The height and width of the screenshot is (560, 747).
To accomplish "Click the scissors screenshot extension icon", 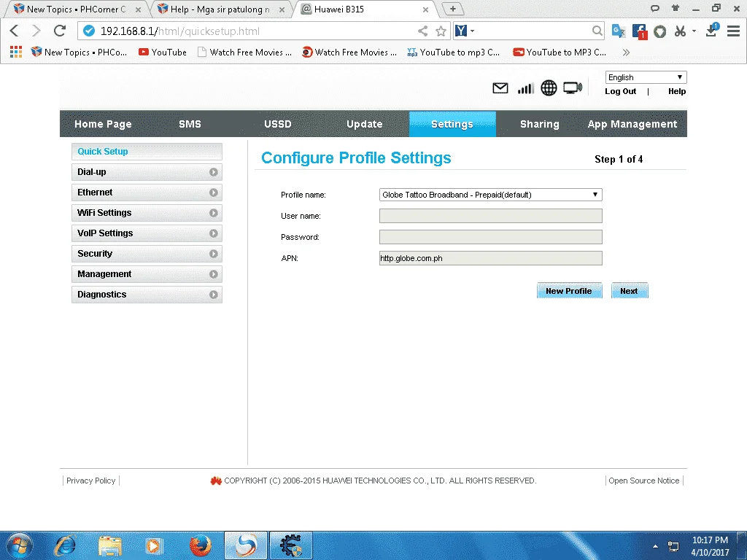I will tap(681, 31).
